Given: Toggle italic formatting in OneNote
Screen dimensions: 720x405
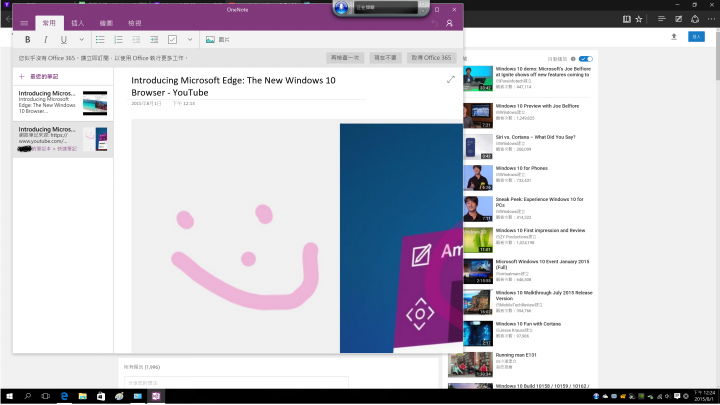Looking at the screenshot, I should (45, 39).
